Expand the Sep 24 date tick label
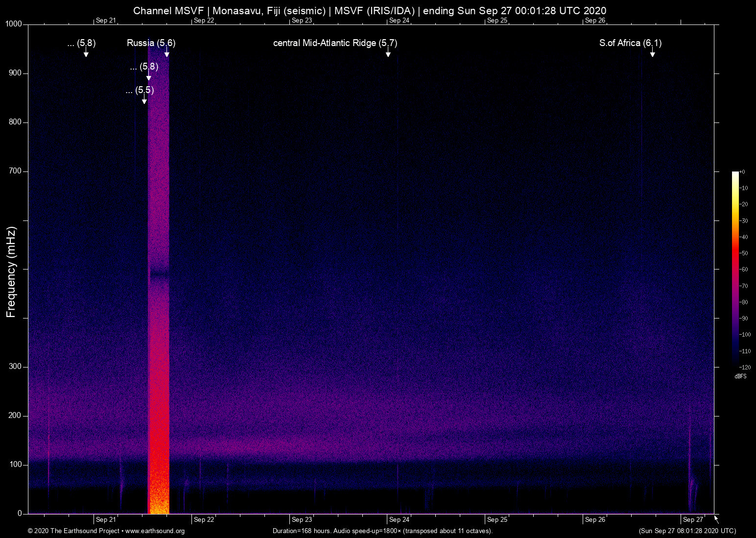Screen dimensions: 756x538 pyautogui.click(x=399, y=21)
